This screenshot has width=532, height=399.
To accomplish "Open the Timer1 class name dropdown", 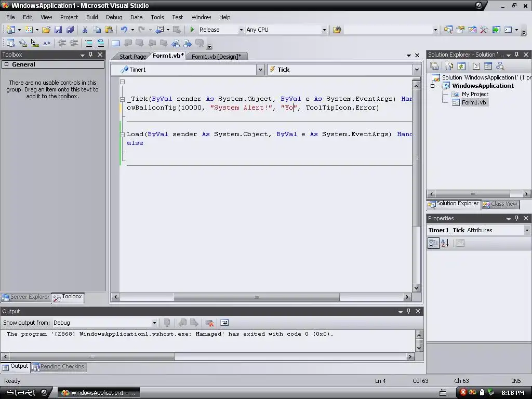I will 260,70.
